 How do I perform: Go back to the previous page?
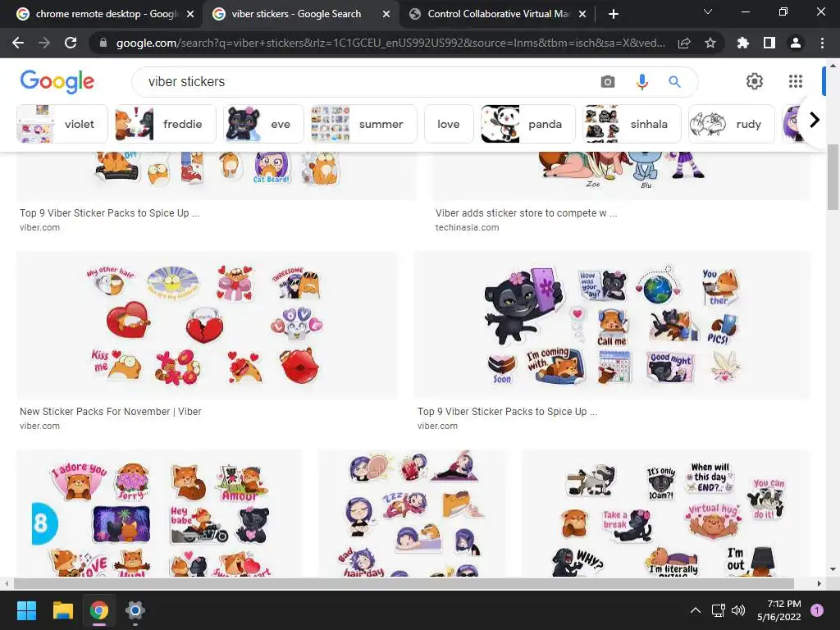point(18,43)
